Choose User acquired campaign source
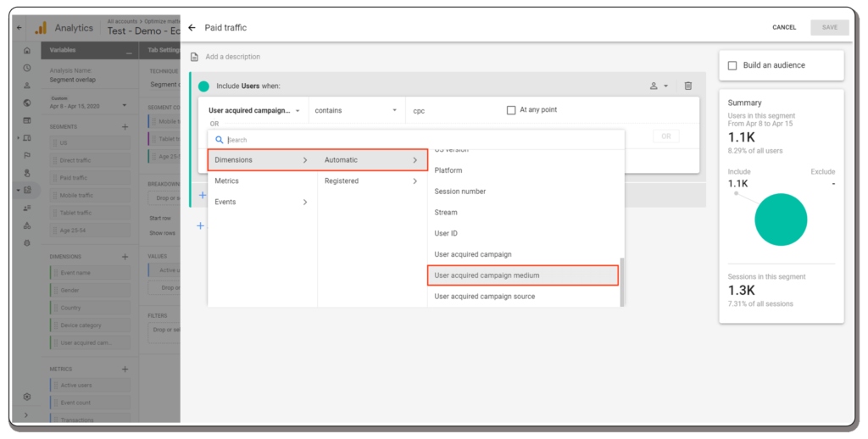 (524, 296)
